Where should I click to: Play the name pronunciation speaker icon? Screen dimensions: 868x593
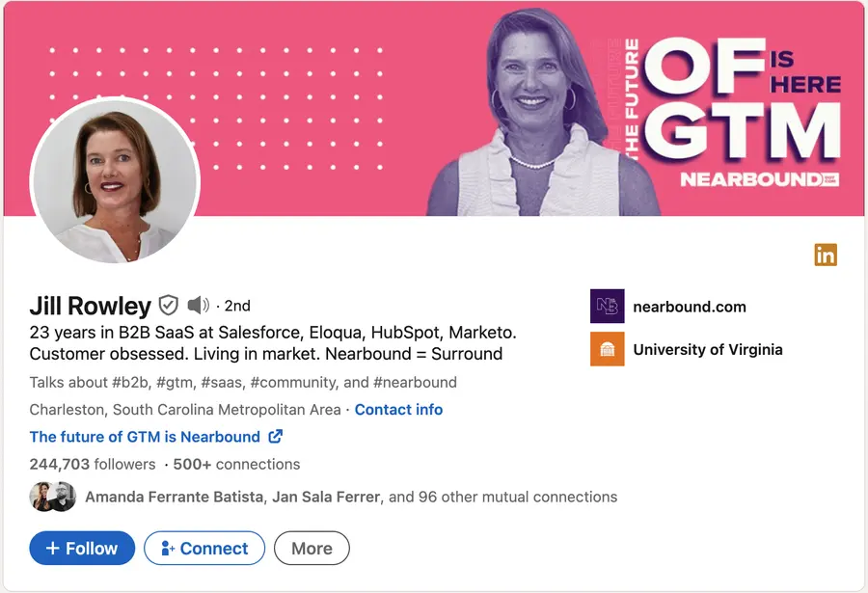coord(197,306)
